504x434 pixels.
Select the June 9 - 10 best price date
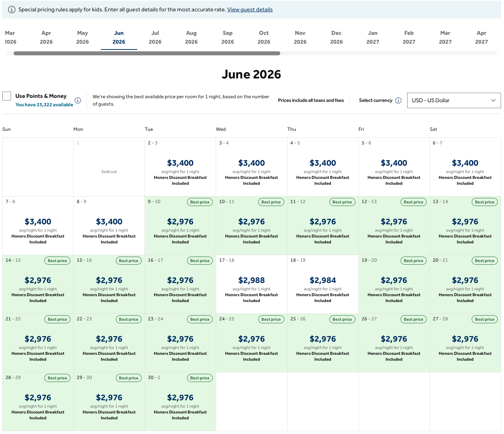point(180,226)
